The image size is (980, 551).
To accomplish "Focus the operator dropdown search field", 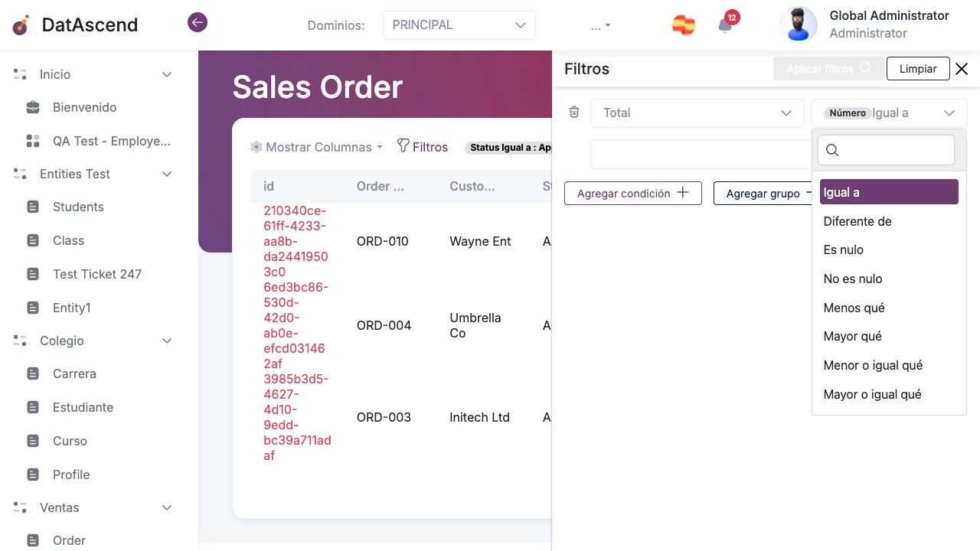I will (x=886, y=150).
